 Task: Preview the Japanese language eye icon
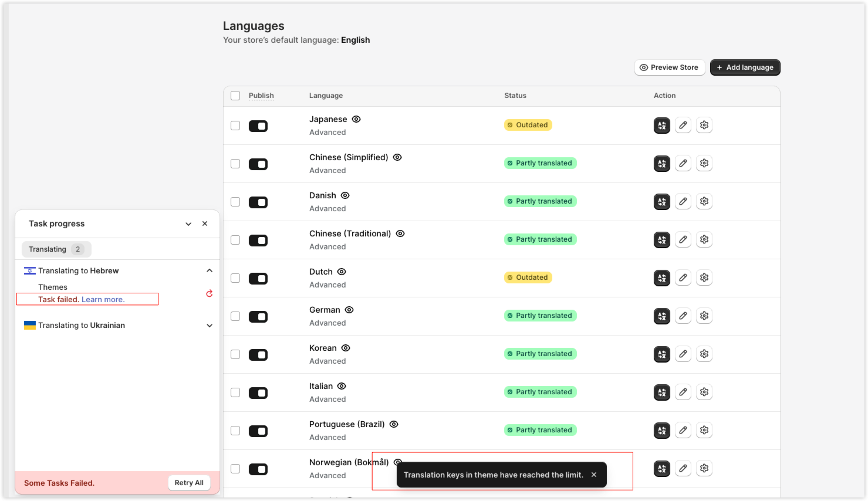pos(356,119)
